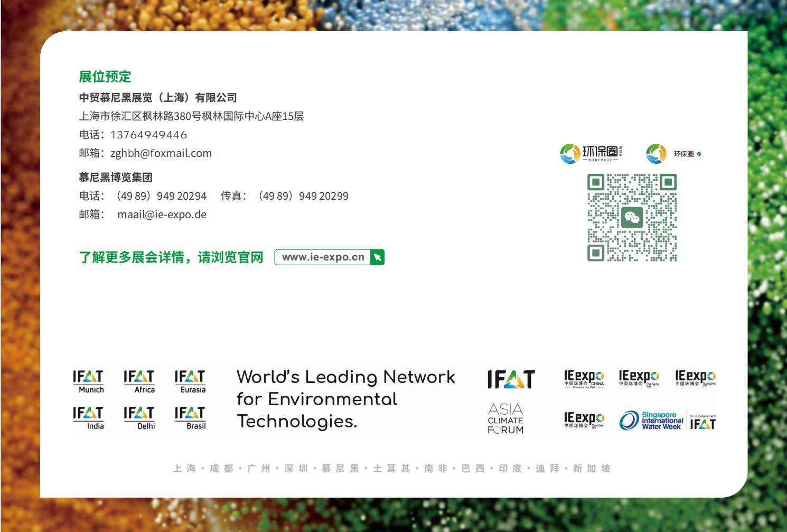Click the IFAT Munich logo

point(88,382)
